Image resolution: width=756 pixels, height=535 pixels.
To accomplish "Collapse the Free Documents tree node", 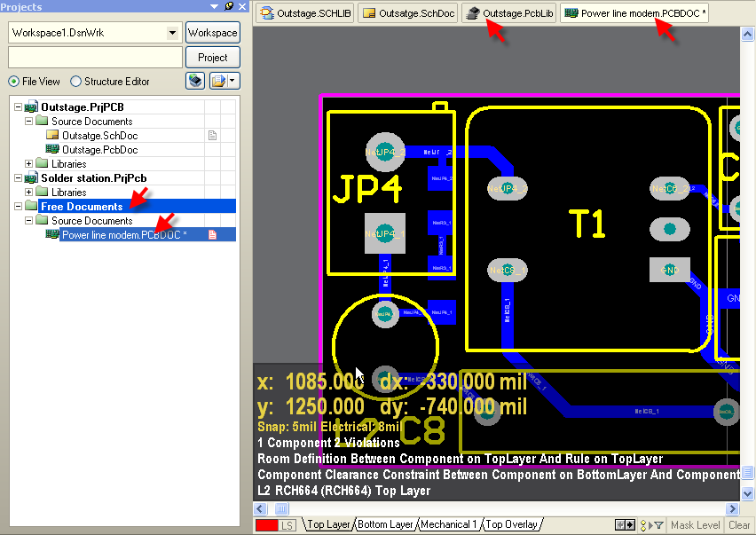I will [18, 207].
